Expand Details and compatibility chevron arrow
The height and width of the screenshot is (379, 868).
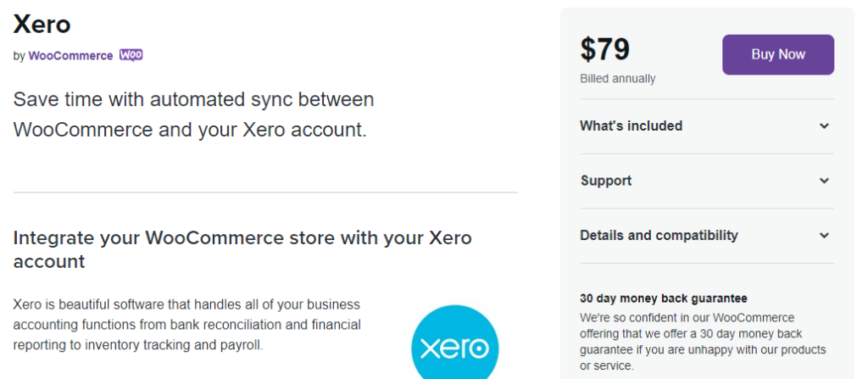point(824,236)
